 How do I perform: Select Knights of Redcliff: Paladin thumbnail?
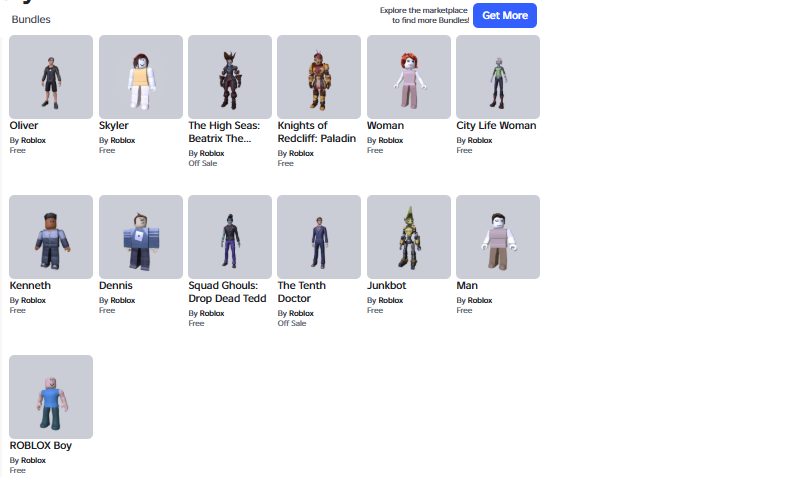(319, 77)
